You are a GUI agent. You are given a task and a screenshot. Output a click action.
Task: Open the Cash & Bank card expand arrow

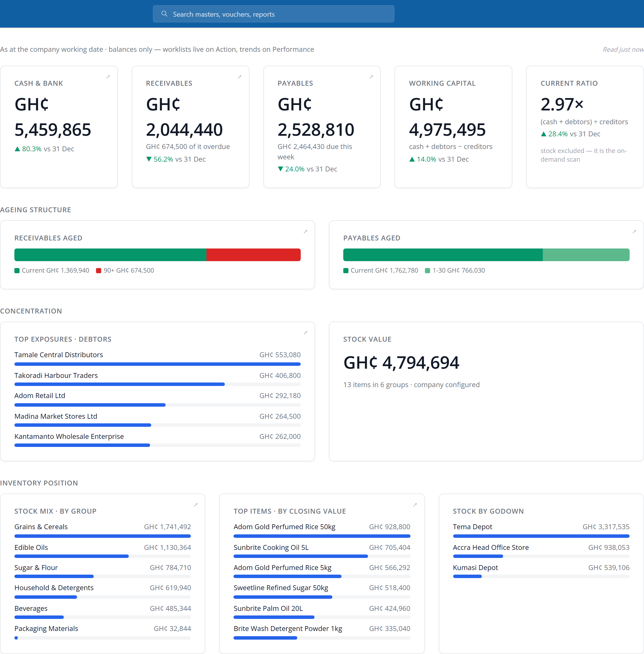[108, 77]
